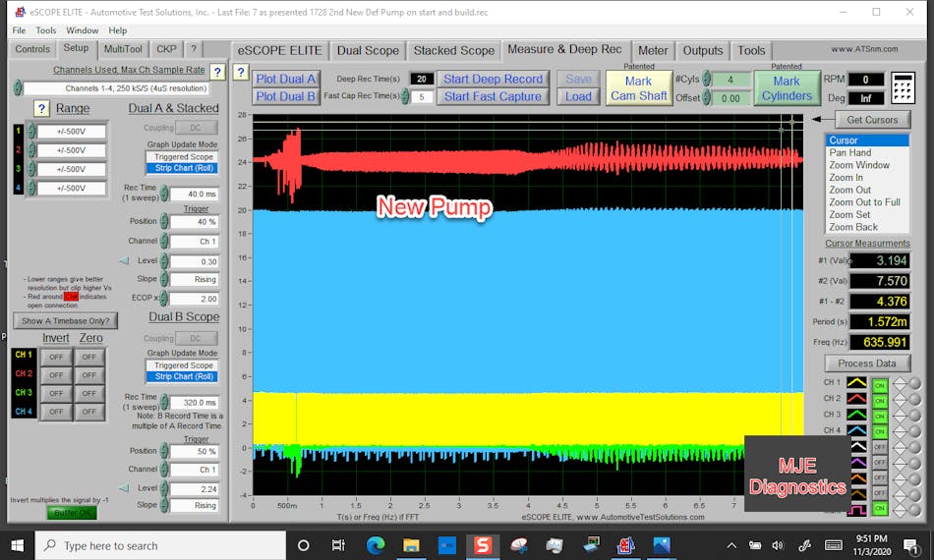This screenshot has height=560, width=934.
Task: Select Zoom Window in the cursor mode list
Action: click(858, 165)
